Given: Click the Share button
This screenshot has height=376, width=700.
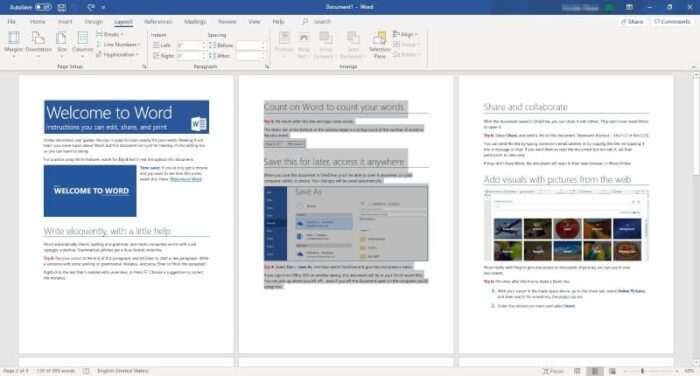Looking at the screenshot, I should [x=632, y=21].
